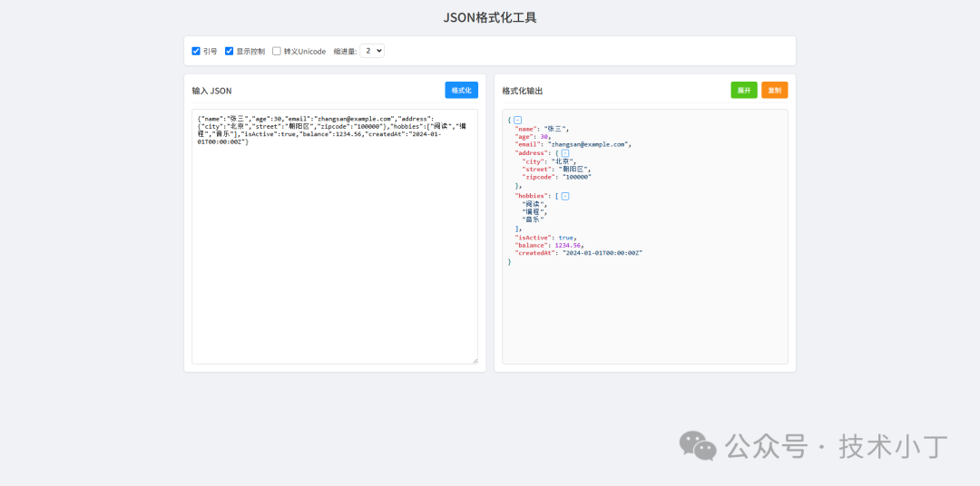
Task: Collapse the "address" object node
Action: coord(564,153)
